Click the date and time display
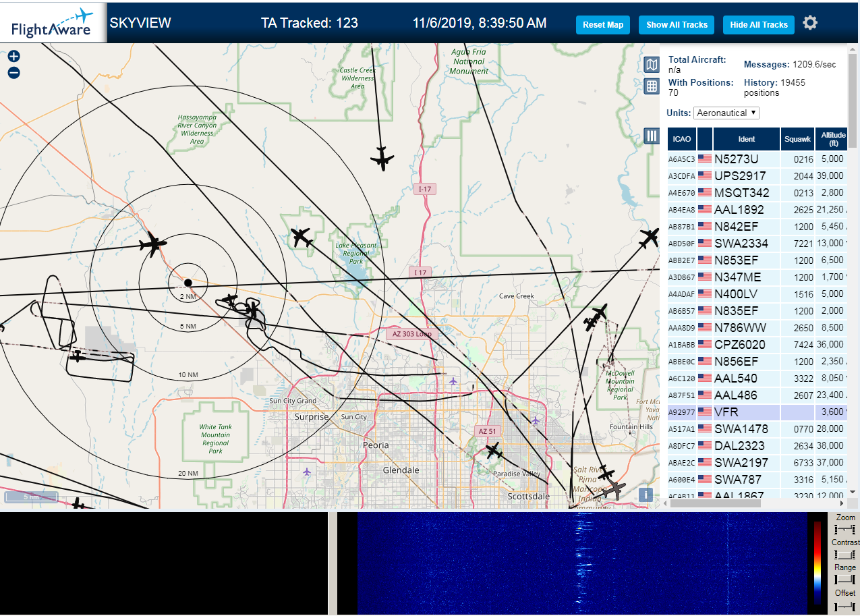 coord(480,23)
